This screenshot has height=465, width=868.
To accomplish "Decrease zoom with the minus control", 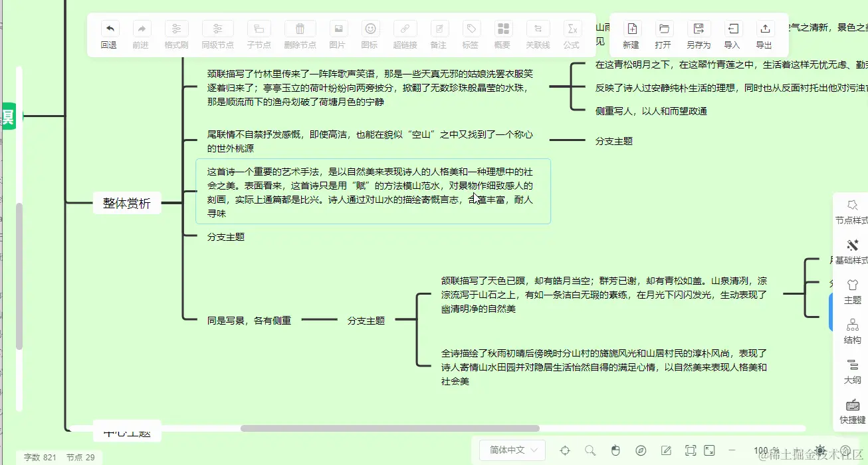I will 732,450.
